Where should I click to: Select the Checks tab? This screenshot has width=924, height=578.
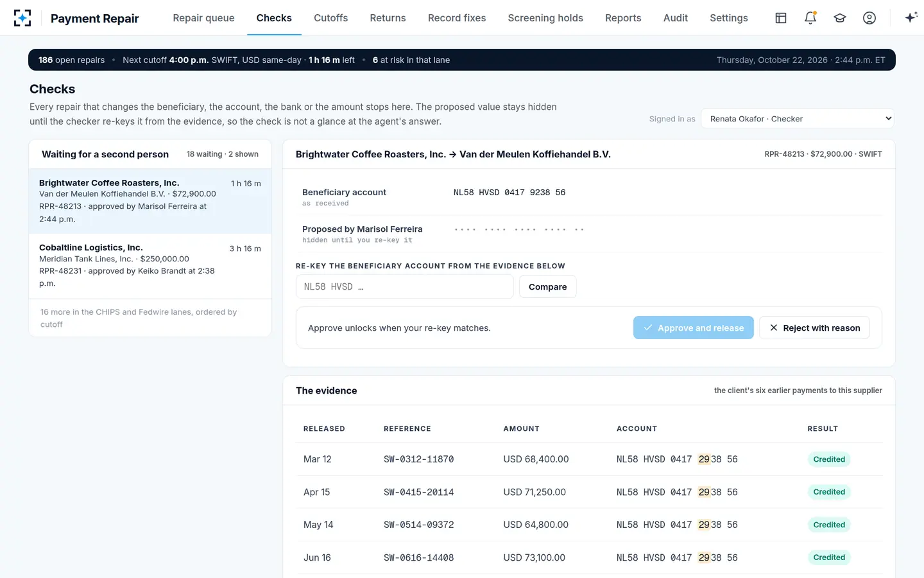point(274,18)
